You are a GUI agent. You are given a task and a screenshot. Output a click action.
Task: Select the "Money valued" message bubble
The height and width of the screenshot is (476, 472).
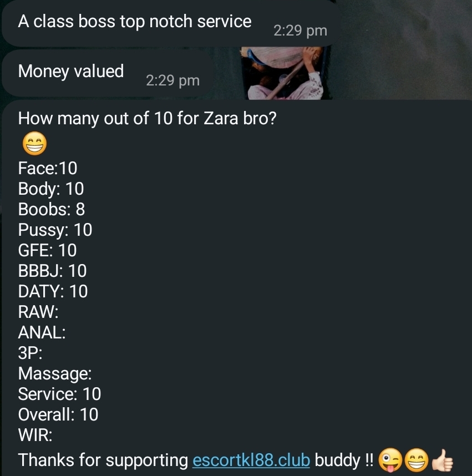[108, 73]
